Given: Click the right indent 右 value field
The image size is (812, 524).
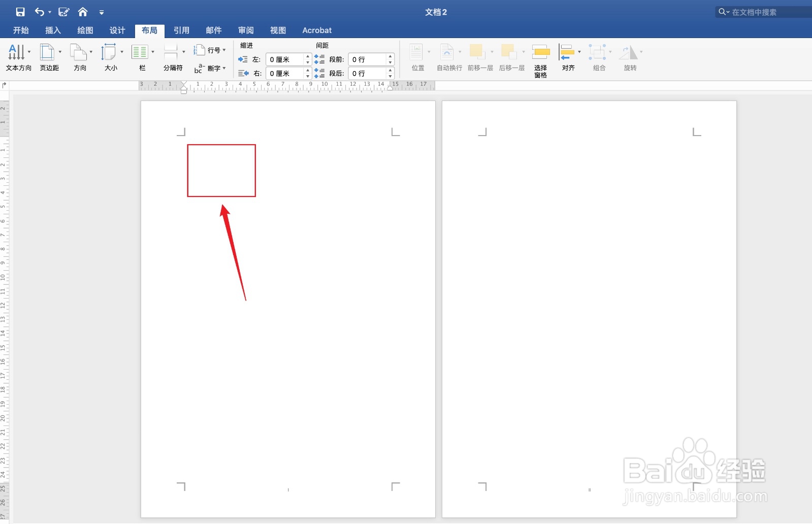Looking at the screenshot, I should tap(284, 74).
